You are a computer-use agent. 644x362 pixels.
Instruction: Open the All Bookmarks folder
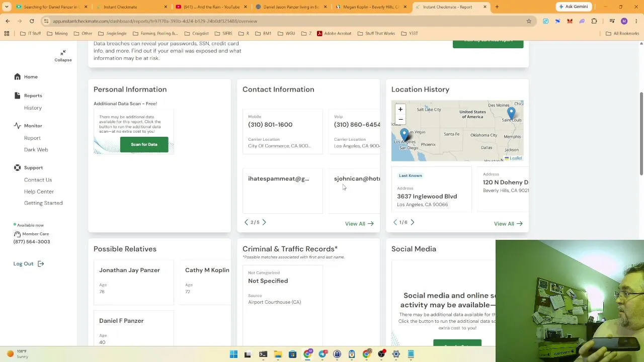point(622,34)
